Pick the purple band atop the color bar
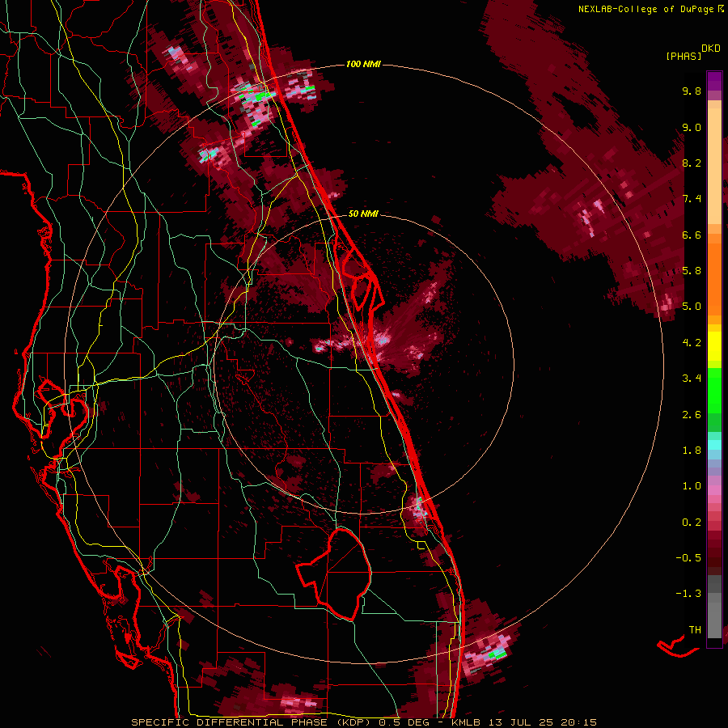728x728 pixels. [x=714, y=81]
